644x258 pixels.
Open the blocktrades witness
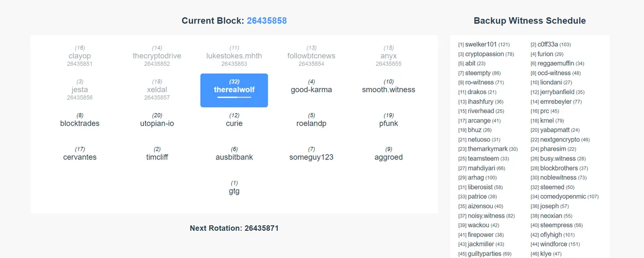click(x=80, y=123)
